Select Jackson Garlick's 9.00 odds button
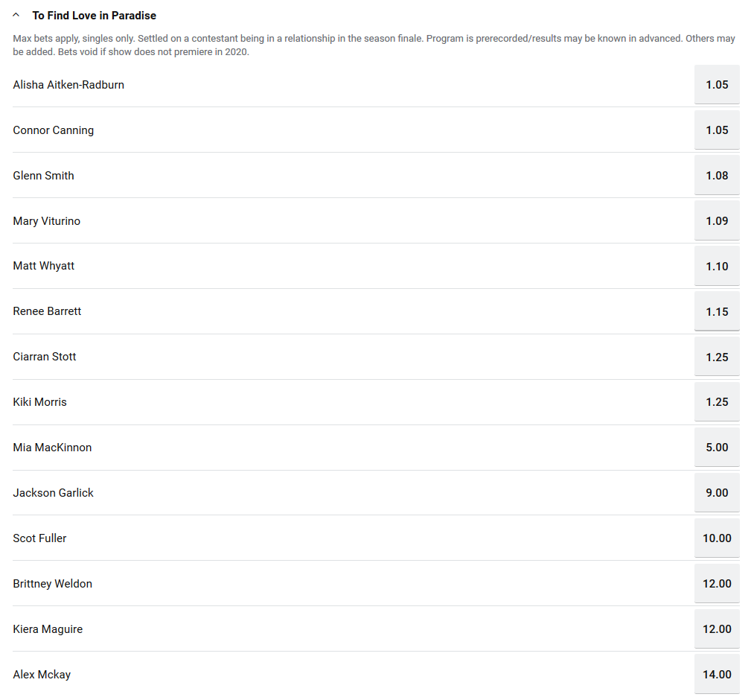 716,493
